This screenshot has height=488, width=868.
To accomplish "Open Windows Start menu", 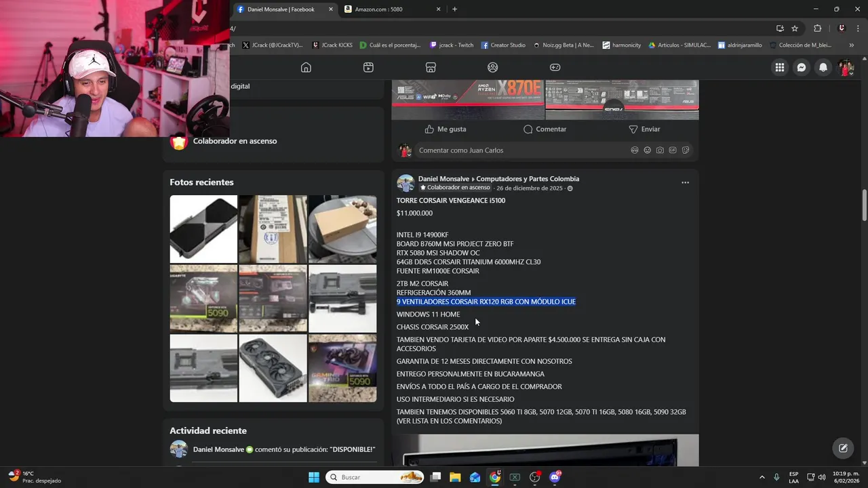I will tap(314, 477).
